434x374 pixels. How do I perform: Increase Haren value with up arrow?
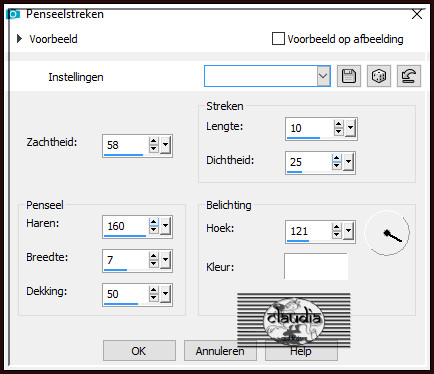[x=153, y=222]
